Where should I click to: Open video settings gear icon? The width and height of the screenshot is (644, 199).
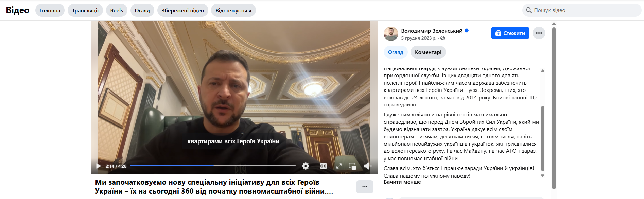(306, 166)
